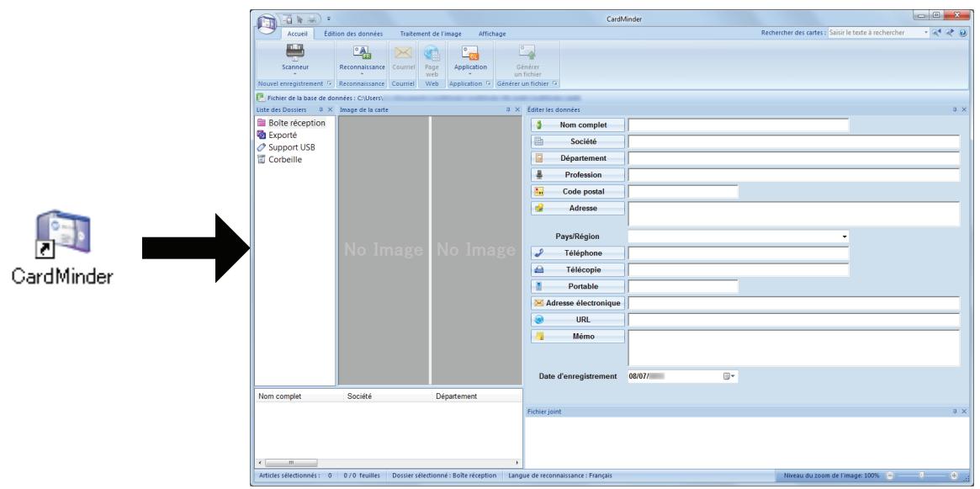Sort by Département column header

(477, 396)
